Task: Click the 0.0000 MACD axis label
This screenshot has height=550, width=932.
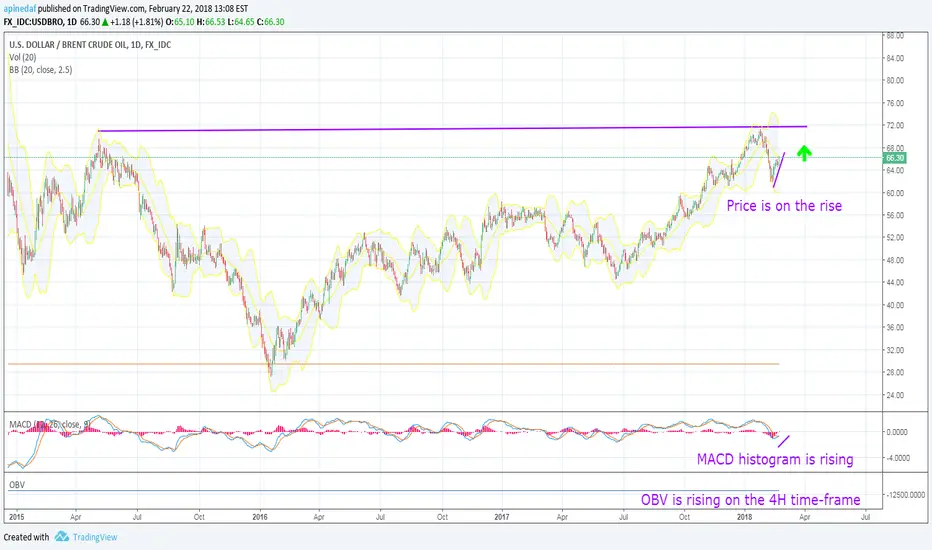Action: point(897,432)
